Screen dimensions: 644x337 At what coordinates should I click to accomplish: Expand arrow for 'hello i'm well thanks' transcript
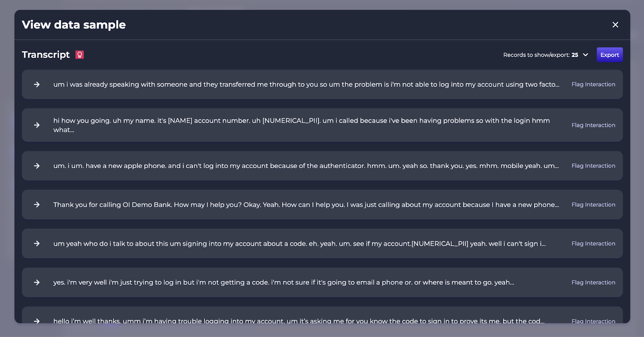37,321
